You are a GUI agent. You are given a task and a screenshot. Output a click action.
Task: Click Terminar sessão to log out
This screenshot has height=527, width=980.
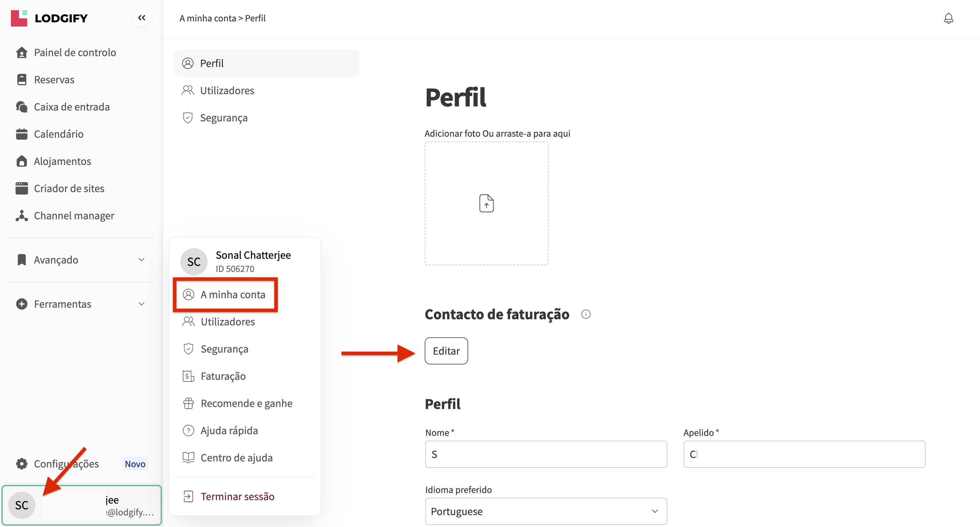click(237, 496)
